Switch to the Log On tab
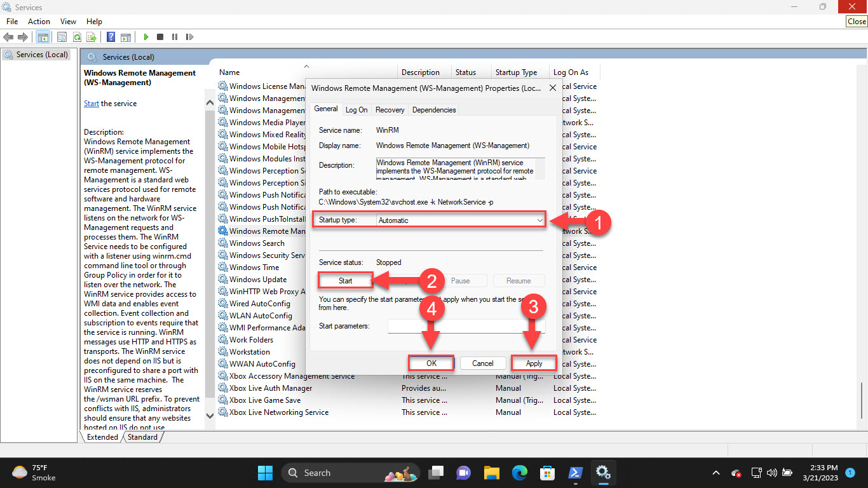868x488 pixels. (356, 109)
